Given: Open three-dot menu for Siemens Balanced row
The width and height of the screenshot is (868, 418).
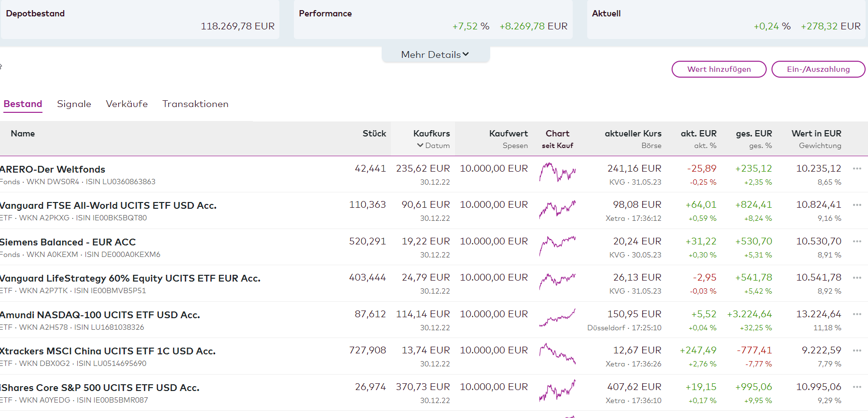Looking at the screenshot, I should pyautogui.click(x=857, y=242).
